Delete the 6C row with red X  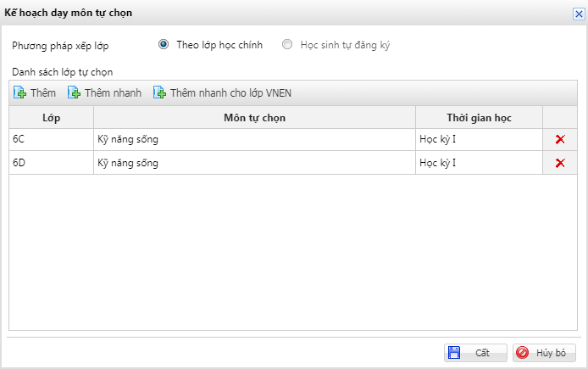(x=560, y=140)
